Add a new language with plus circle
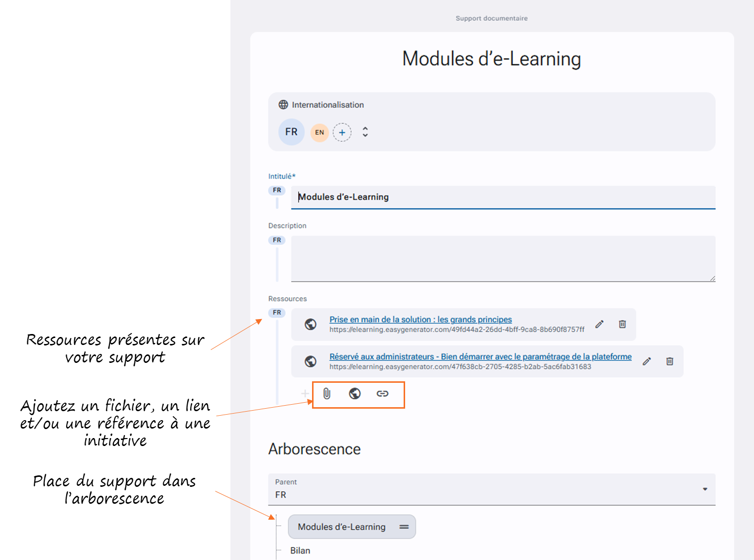Image resolution: width=754 pixels, height=560 pixels. 342,132
